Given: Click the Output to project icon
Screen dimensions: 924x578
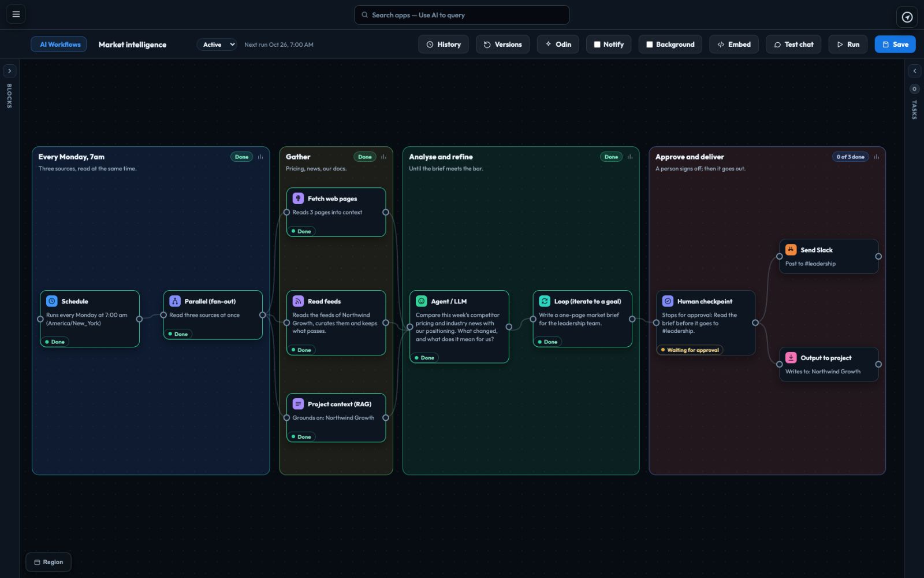Looking at the screenshot, I should 791,358.
